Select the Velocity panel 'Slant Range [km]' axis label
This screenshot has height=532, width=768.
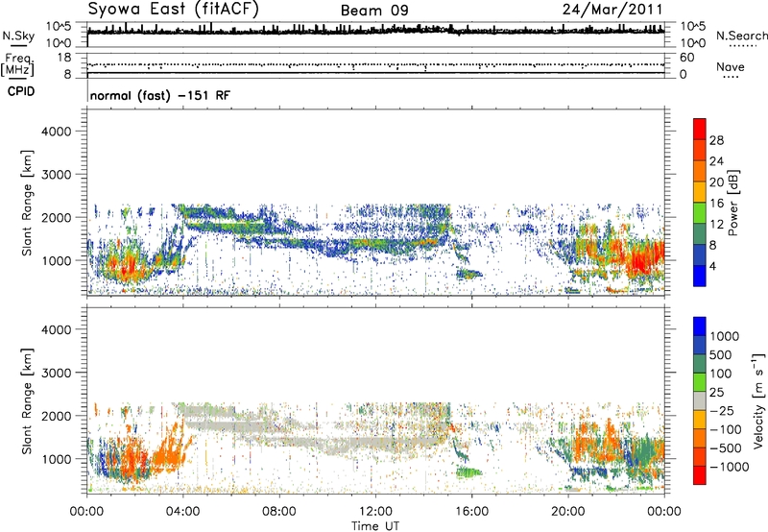tap(27, 400)
